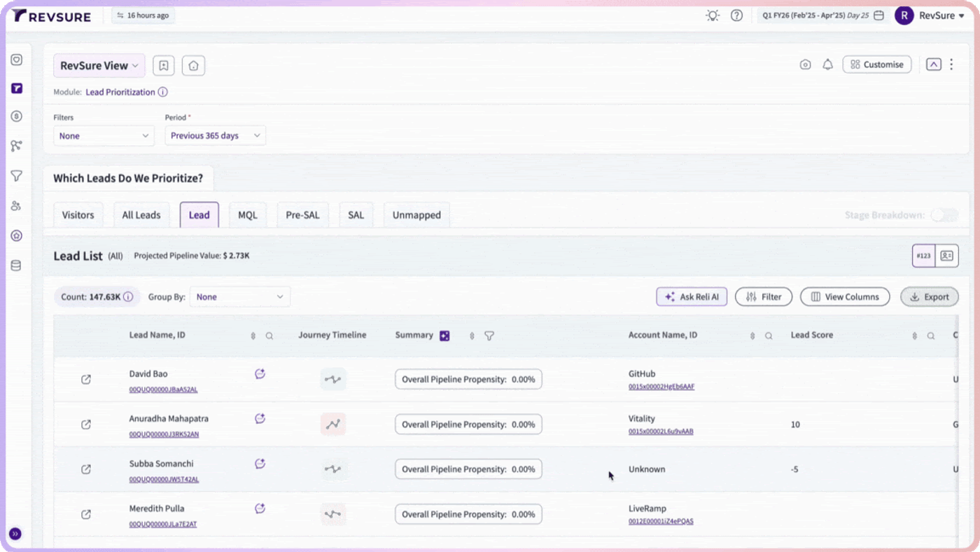980x552 pixels.
Task: Toggle the Stage Breakdown switch
Action: (944, 215)
